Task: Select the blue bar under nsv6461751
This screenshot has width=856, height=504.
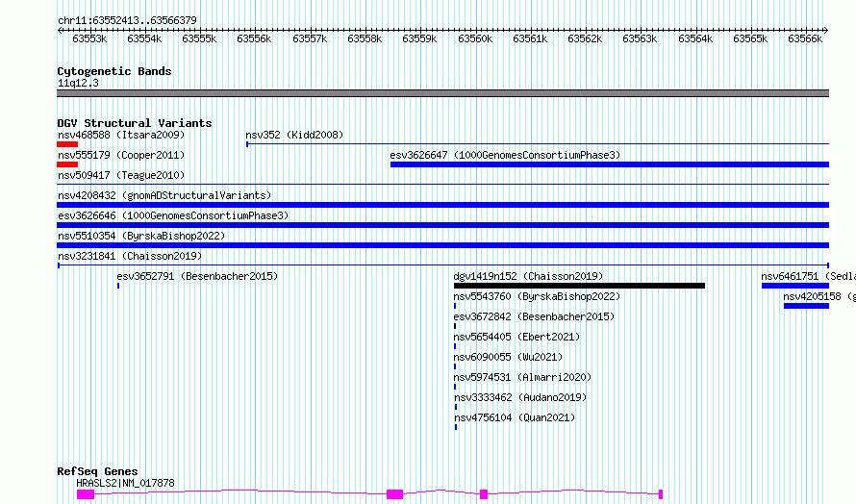Action: (795, 286)
